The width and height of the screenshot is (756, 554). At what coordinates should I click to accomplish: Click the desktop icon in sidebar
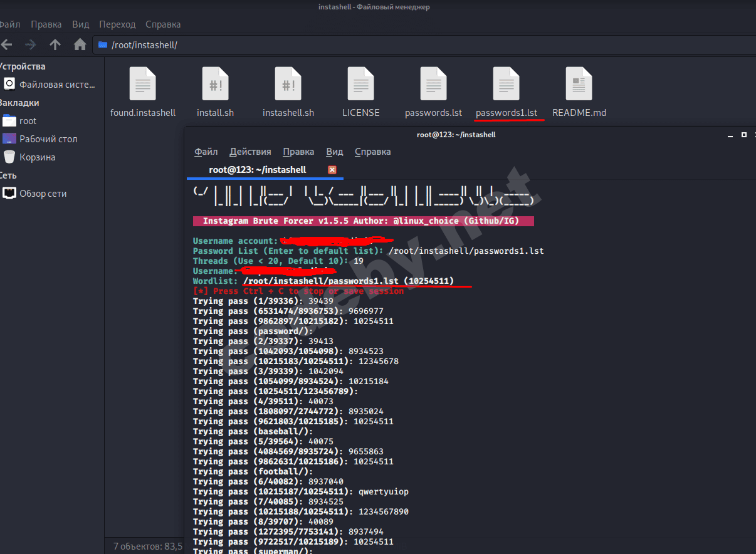click(9, 138)
